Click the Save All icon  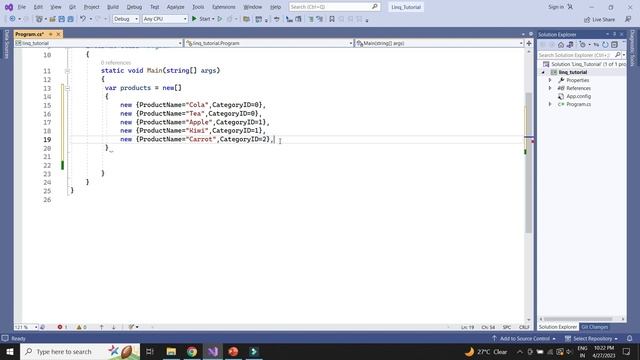(70, 19)
